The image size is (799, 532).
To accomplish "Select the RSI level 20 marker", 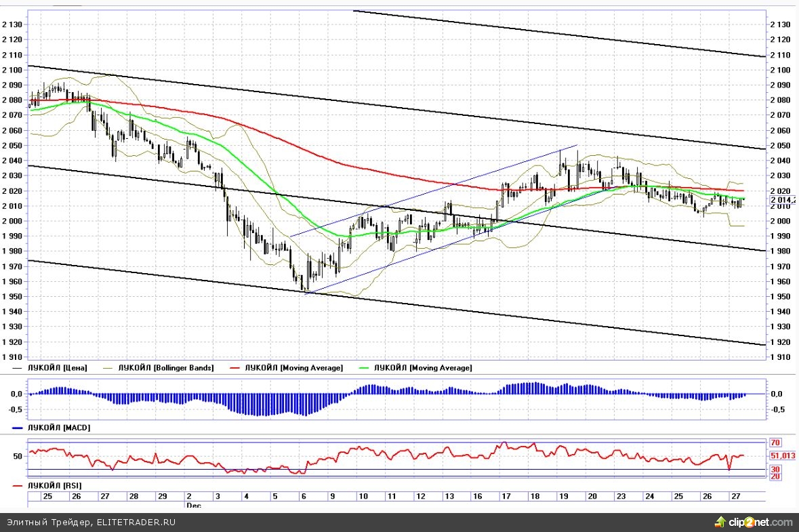I will 776,476.
